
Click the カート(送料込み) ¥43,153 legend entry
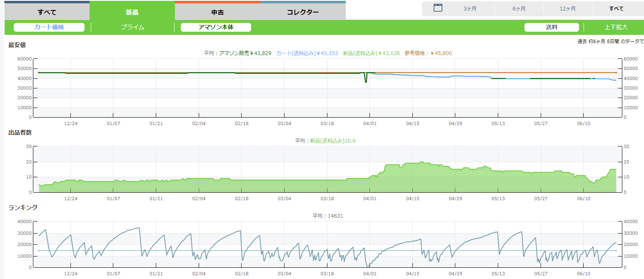coord(307,53)
